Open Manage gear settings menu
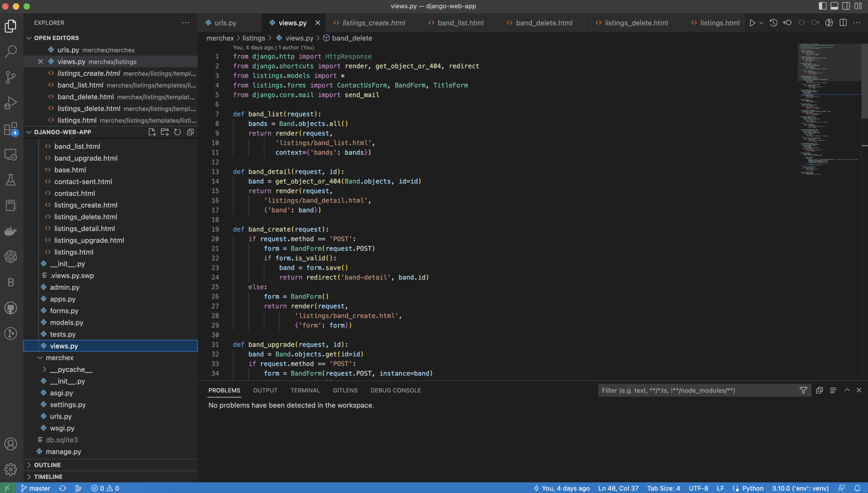Image resolution: width=868 pixels, height=493 pixels. (11, 470)
